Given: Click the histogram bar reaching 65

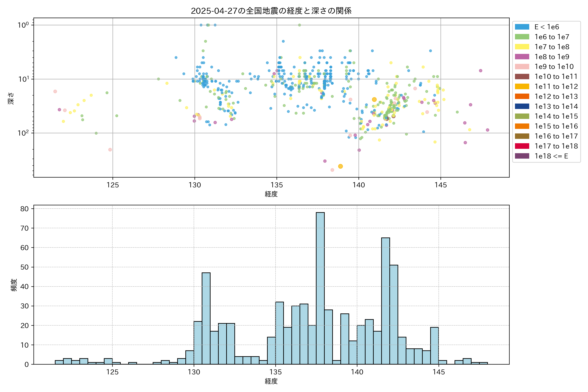Looking at the screenshot, I should (x=385, y=300).
